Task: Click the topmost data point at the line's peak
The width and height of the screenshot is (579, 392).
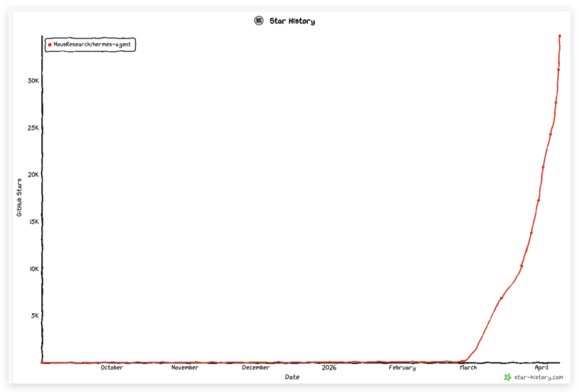Action: (x=560, y=36)
